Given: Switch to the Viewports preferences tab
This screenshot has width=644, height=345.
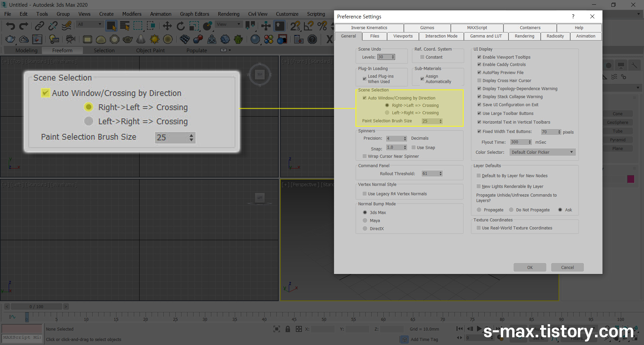Looking at the screenshot, I should (403, 36).
